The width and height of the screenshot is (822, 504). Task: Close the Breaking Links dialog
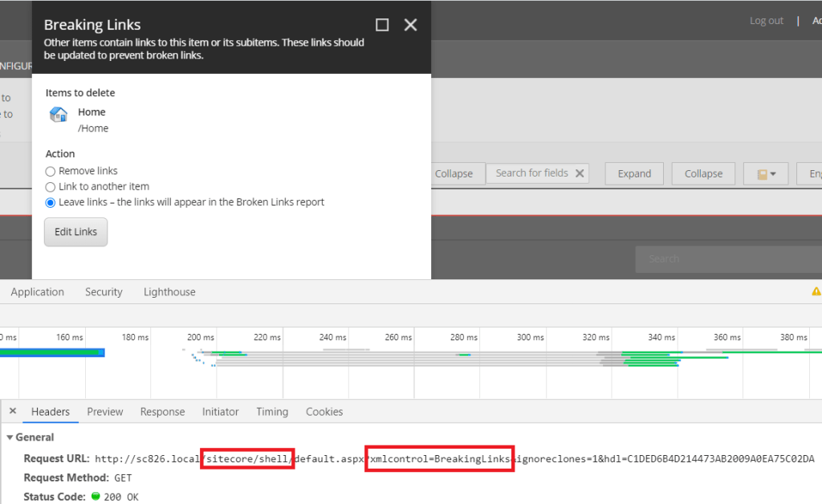point(410,25)
